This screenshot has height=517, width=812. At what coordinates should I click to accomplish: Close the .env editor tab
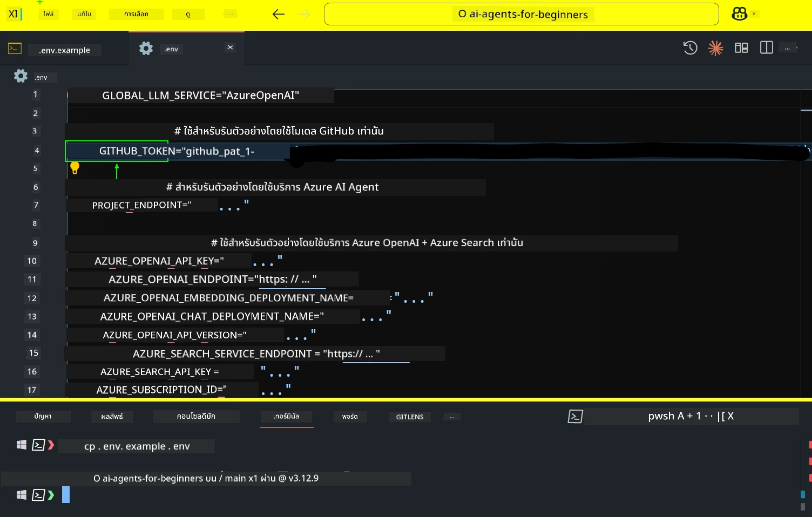[231, 47]
